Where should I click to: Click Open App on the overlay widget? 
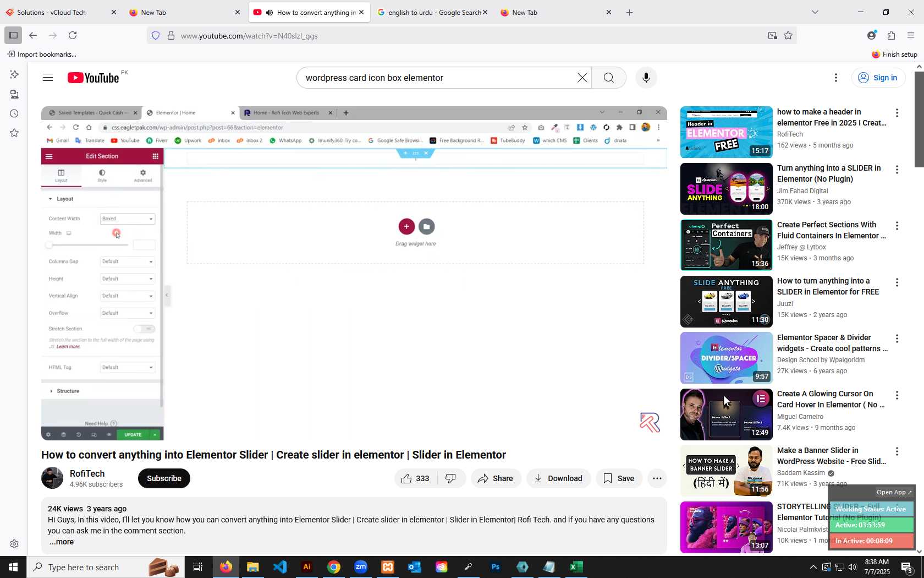tap(894, 492)
